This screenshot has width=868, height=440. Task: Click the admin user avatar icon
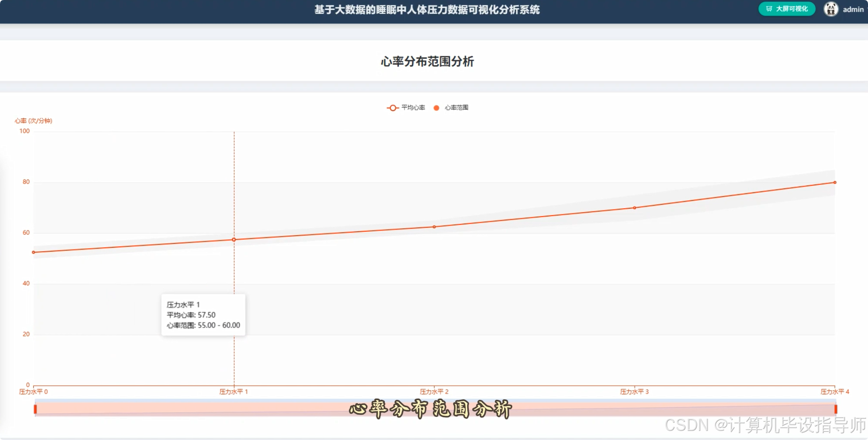pyautogui.click(x=831, y=9)
